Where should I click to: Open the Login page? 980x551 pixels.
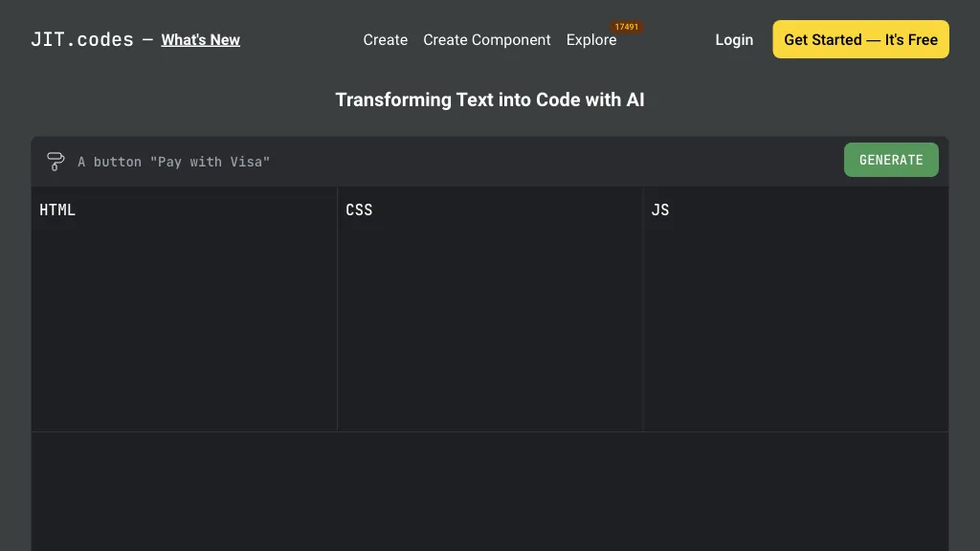click(733, 39)
